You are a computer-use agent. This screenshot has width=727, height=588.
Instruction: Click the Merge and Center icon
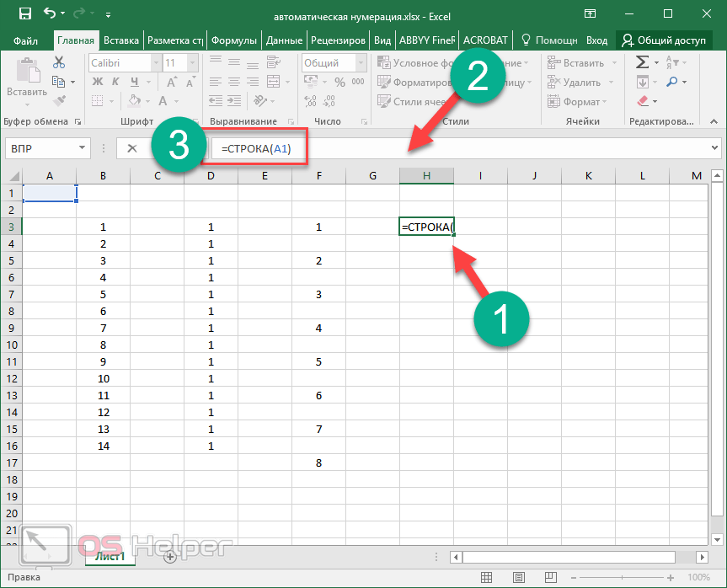[274, 82]
